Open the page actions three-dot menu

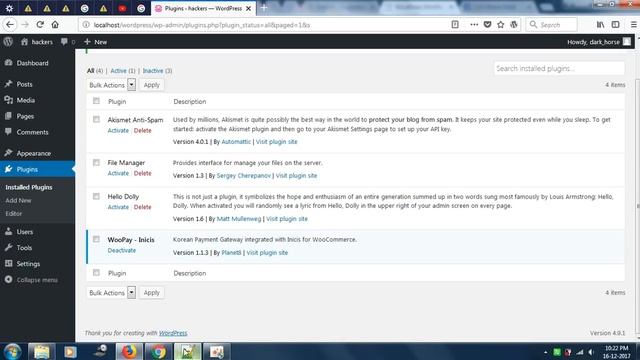tap(474, 24)
